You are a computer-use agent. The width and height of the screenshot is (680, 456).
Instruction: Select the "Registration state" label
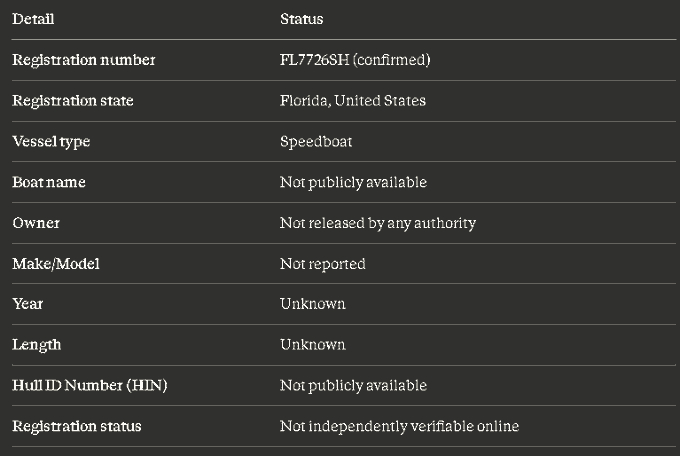pyautogui.click(x=72, y=101)
